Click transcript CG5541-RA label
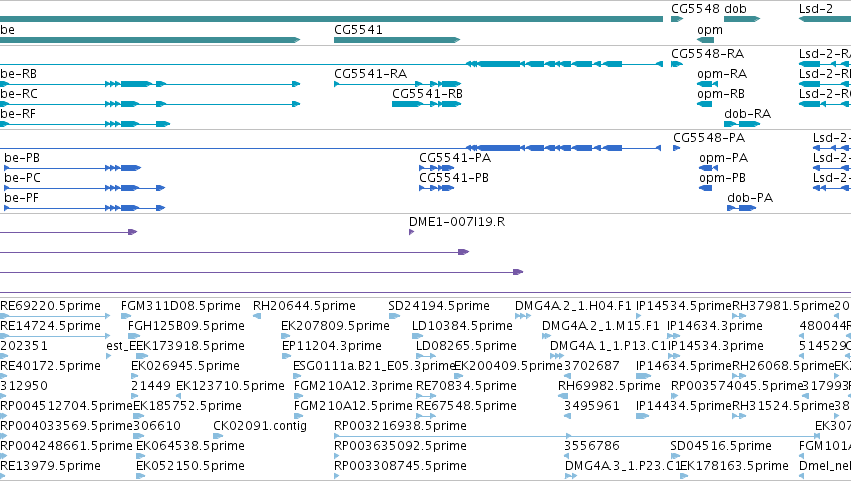This screenshot has height=481, width=851. [371, 74]
